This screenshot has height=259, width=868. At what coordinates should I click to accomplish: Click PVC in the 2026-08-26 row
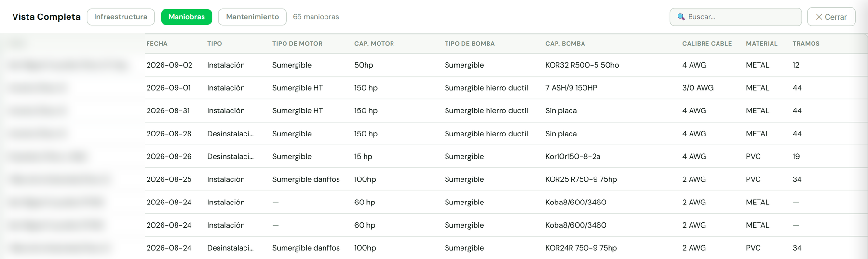tap(753, 157)
